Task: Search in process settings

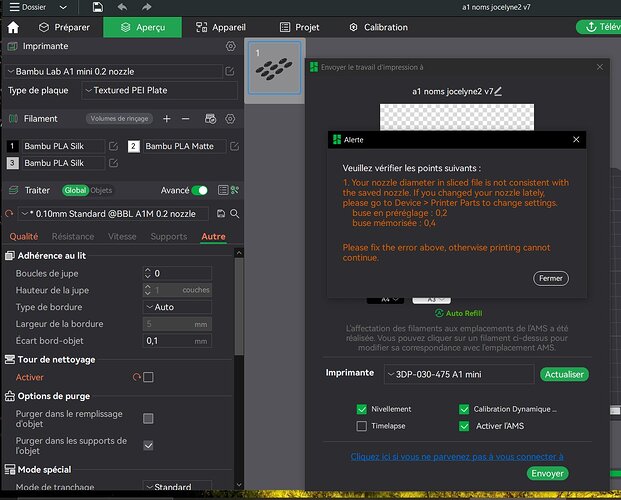Action: coord(234,214)
